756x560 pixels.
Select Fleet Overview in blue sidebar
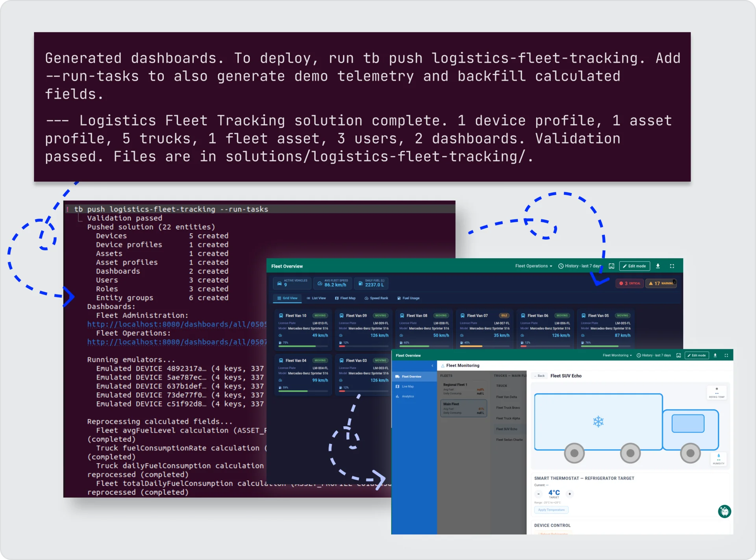point(413,377)
